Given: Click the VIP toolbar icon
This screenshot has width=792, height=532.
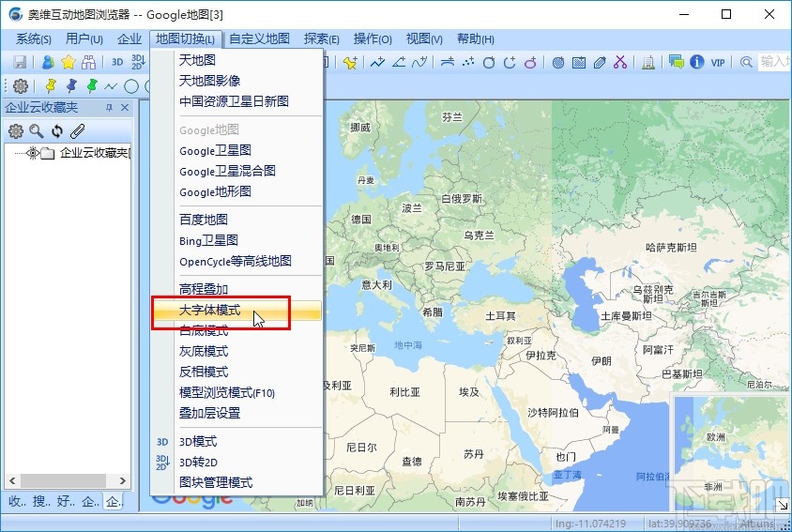Looking at the screenshot, I should (x=718, y=63).
